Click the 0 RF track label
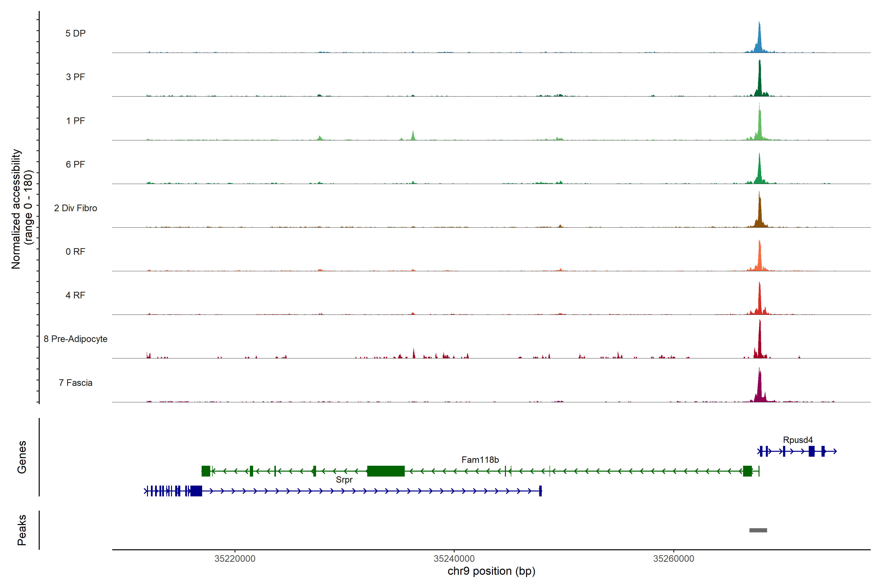Image resolution: width=882 pixels, height=588 pixels. (x=75, y=252)
